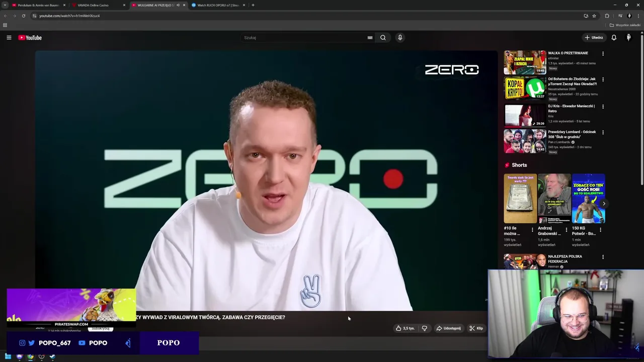This screenshot has height=362, width=644.
Task: Mute the WULGARNE AI tab audio
Action: (178, 5)
